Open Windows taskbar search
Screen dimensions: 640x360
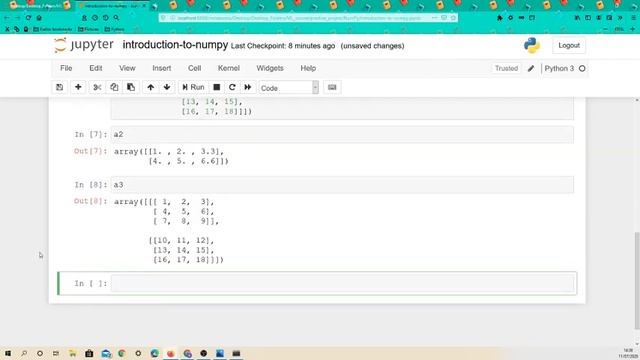point(24,353)
